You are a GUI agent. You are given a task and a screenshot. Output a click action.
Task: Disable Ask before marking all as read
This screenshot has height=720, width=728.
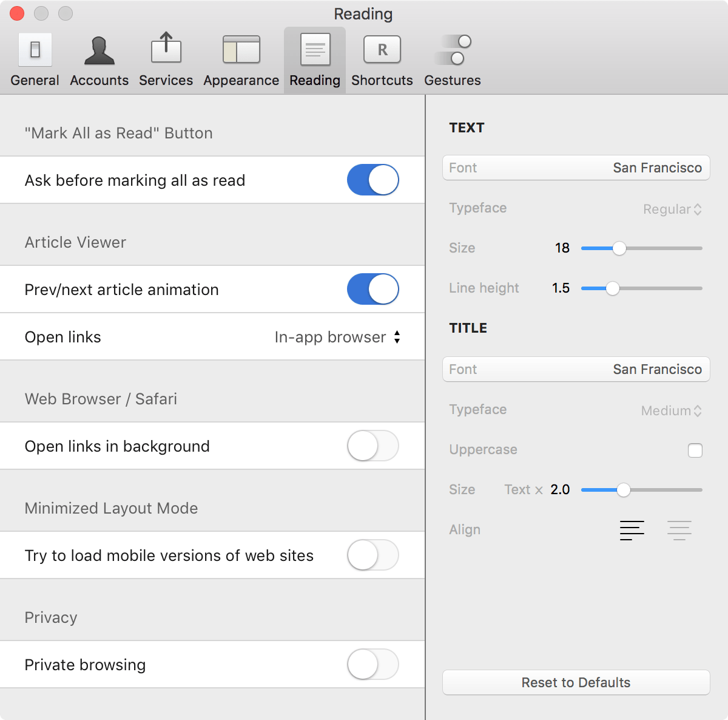pos(372,180)
